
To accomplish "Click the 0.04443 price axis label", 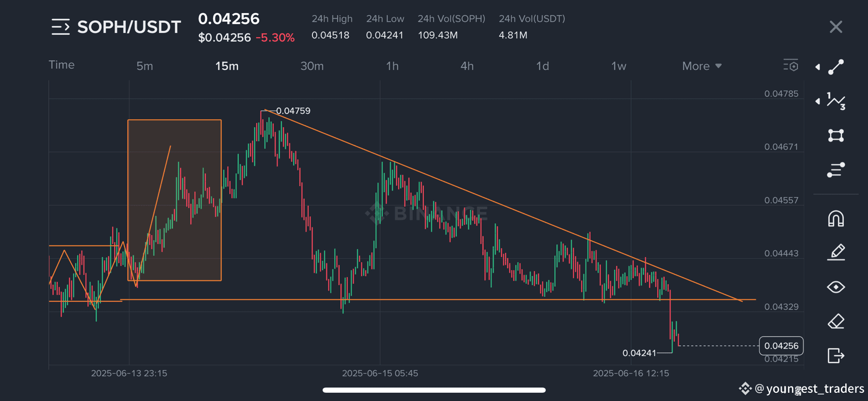I will point(781,254).
